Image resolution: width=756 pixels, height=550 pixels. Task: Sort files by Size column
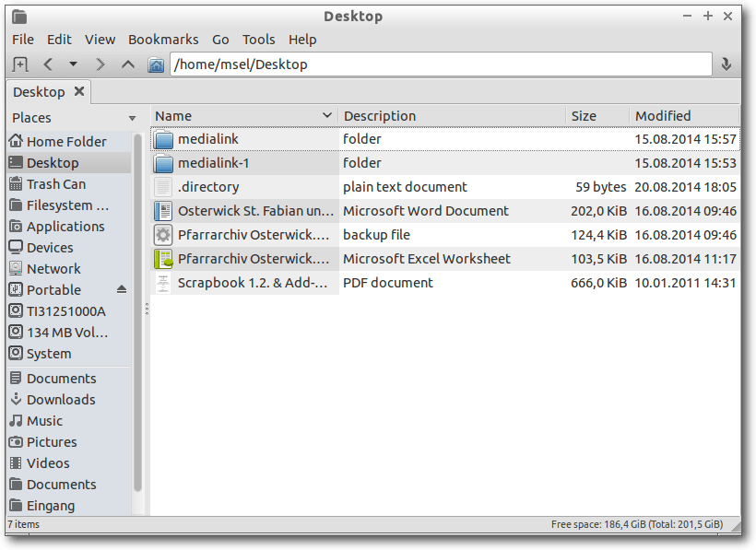click(597, 115)
